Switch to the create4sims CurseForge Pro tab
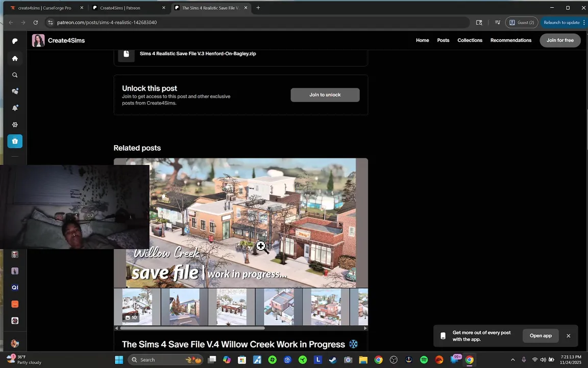This screenshot has height=368, width=588. pos(45,8)
